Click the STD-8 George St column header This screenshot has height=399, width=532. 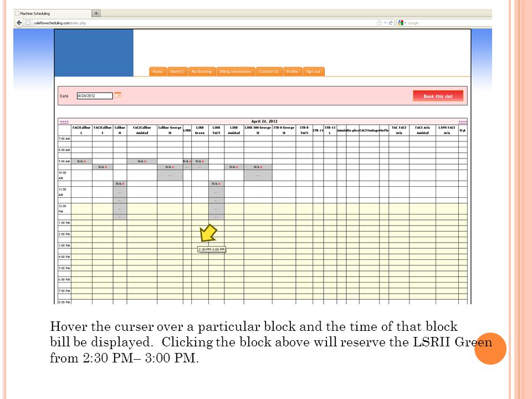(x=284, y=130)
